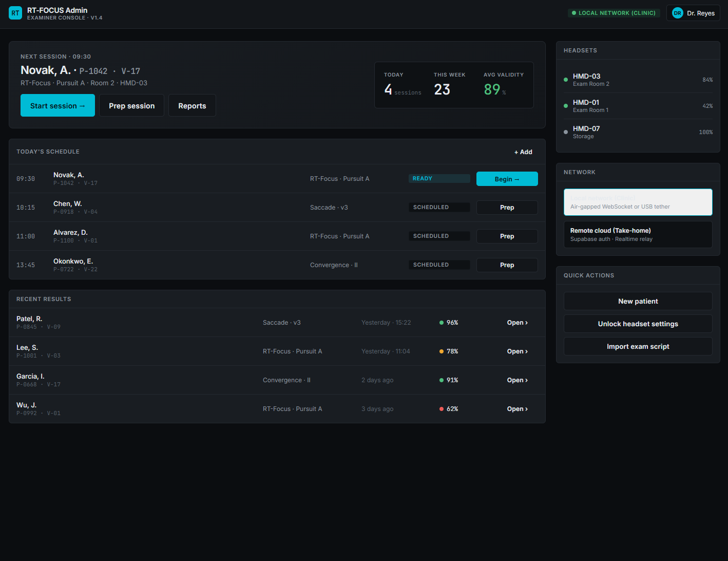This screenshot has width=728, height=561.
Task: Add a new entry to today's schedule
Action: pos(523,152)
